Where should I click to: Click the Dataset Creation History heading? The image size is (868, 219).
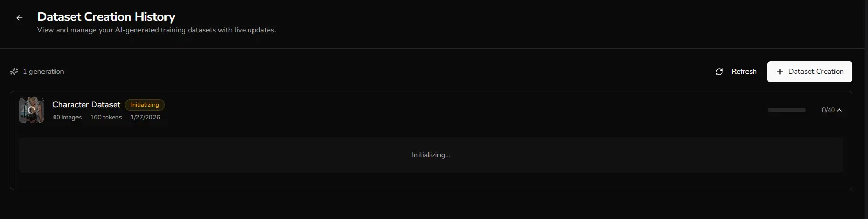(106, 17)
